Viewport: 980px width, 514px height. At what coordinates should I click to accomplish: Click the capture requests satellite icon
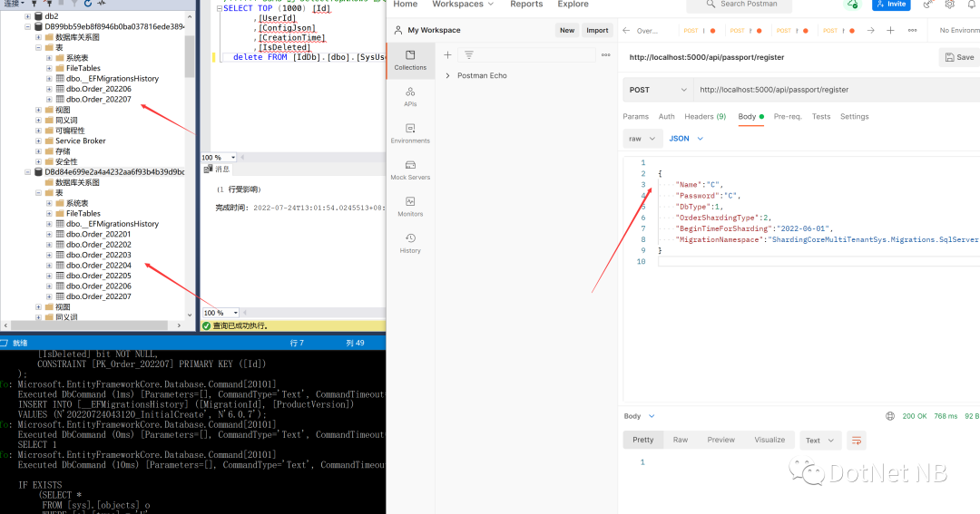click(927, 5)
